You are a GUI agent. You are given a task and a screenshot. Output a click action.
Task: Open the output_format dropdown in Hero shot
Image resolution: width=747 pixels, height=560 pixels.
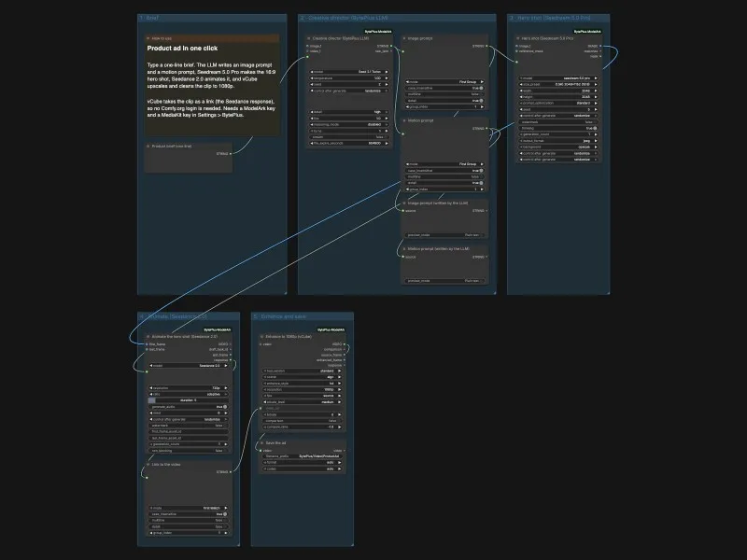tap(558, 141)
